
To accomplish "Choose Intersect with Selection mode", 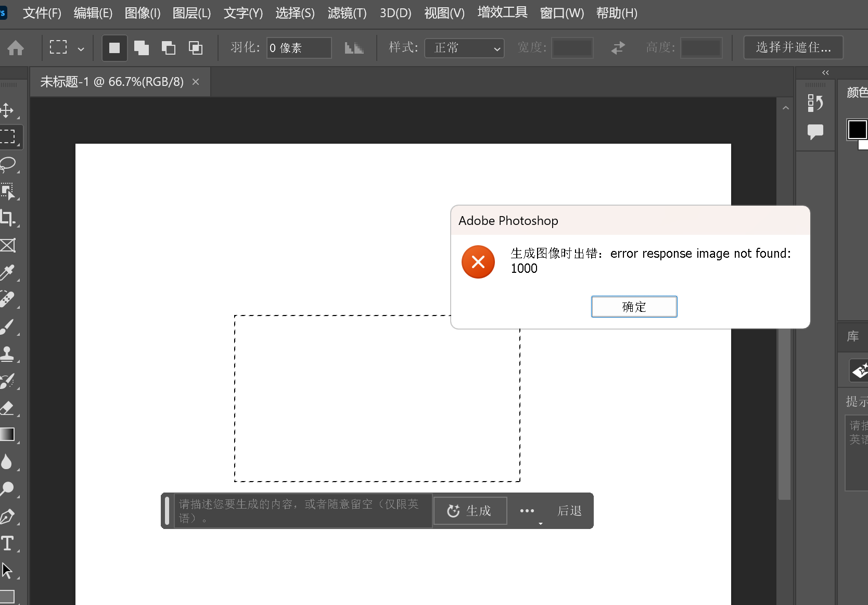I will point(196,48).
